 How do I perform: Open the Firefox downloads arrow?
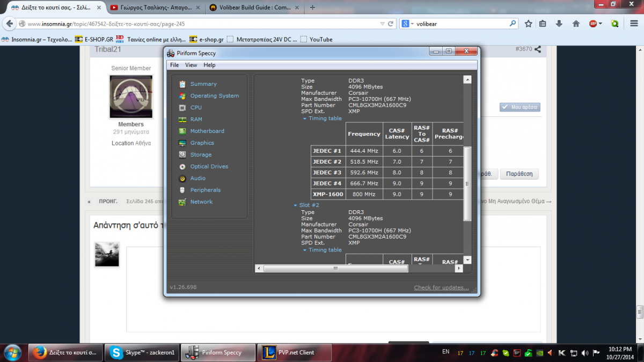(x=559, y=24)
